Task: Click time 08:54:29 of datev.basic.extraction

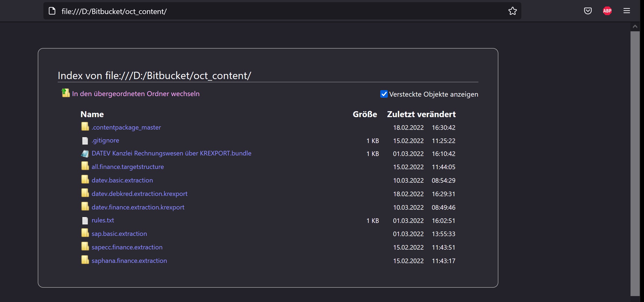Action: [444, 180]
